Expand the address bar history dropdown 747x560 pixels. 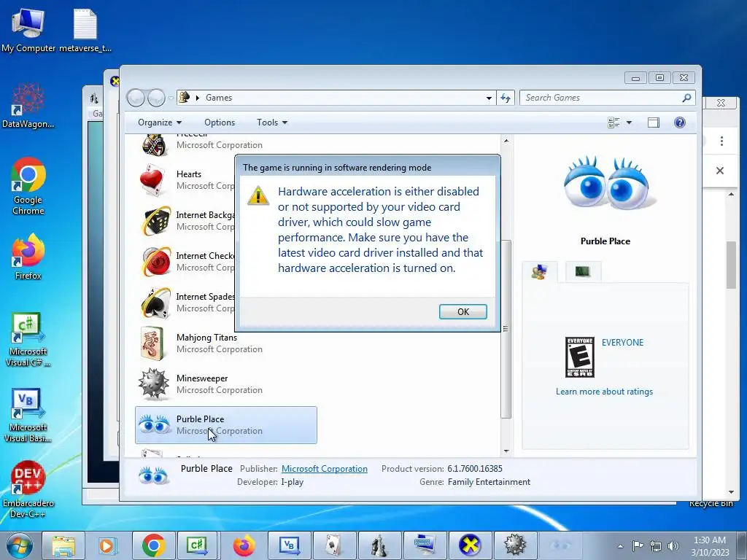tap(489, 98)
